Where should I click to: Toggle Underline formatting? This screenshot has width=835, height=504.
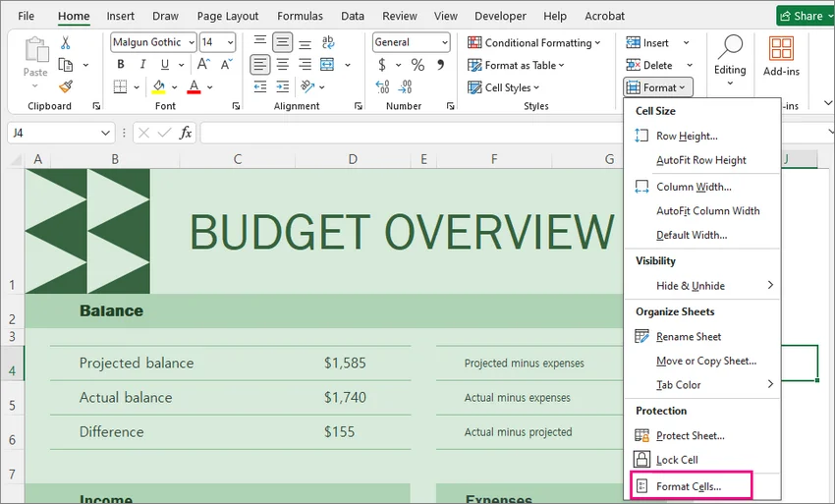coord(165,65)
